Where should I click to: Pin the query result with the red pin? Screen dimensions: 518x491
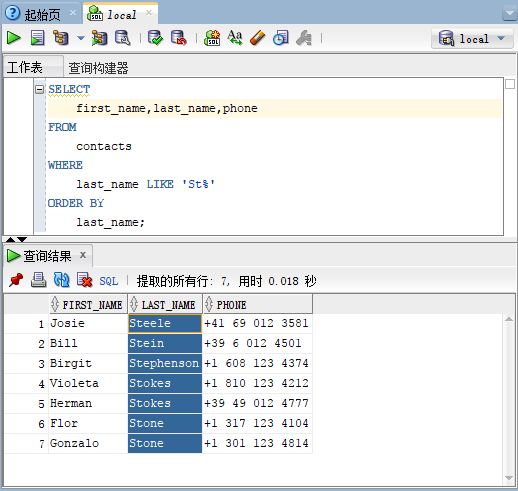pyautogui.click(x=16, y=280)
